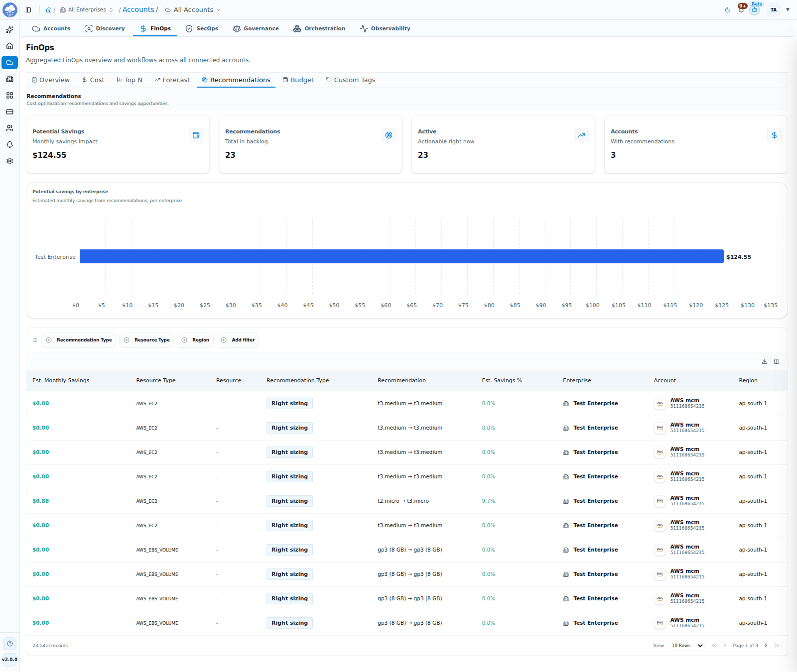Go to next page of results
The height and width of the screenshot is (672, 797).
tap(766, 646)
